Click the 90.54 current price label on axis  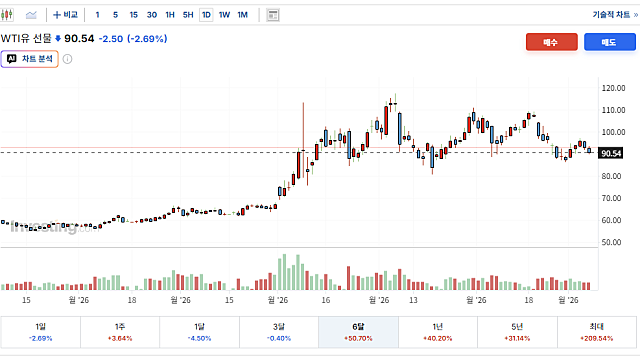click(x=611, y=153)
